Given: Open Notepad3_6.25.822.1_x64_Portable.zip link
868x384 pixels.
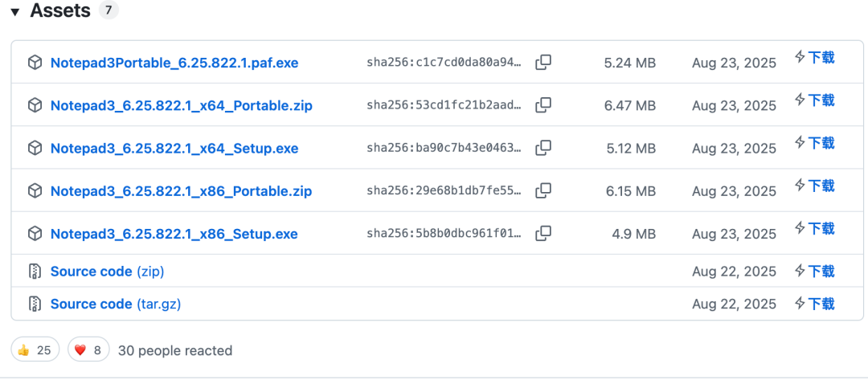Looking at the screenshot, I should (181, 105).
